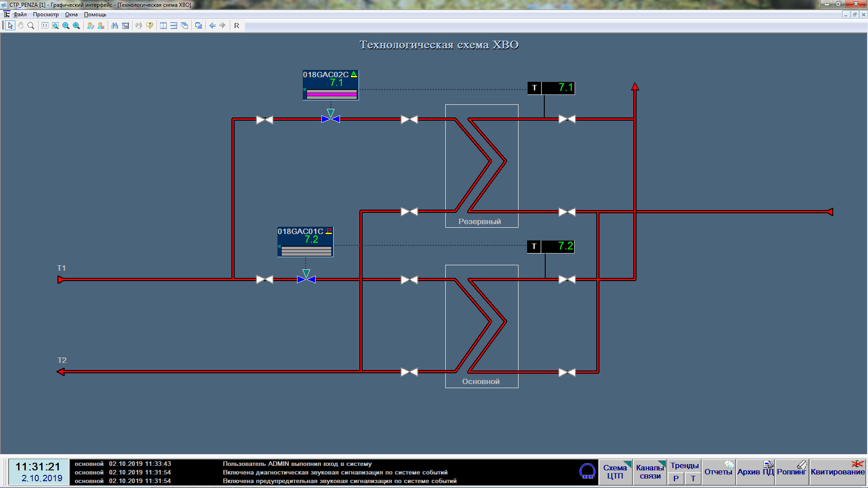Print the current scheme
Viewport: 868px width, 488px height.
(x=139, y=26)
